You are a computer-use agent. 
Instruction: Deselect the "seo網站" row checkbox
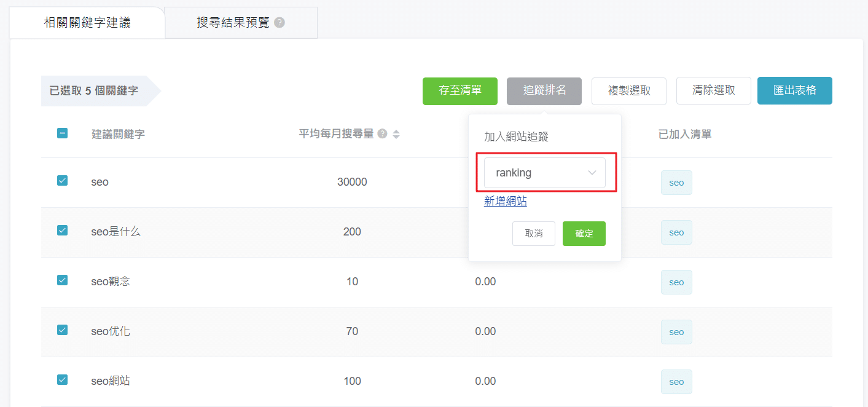(62, 379)
